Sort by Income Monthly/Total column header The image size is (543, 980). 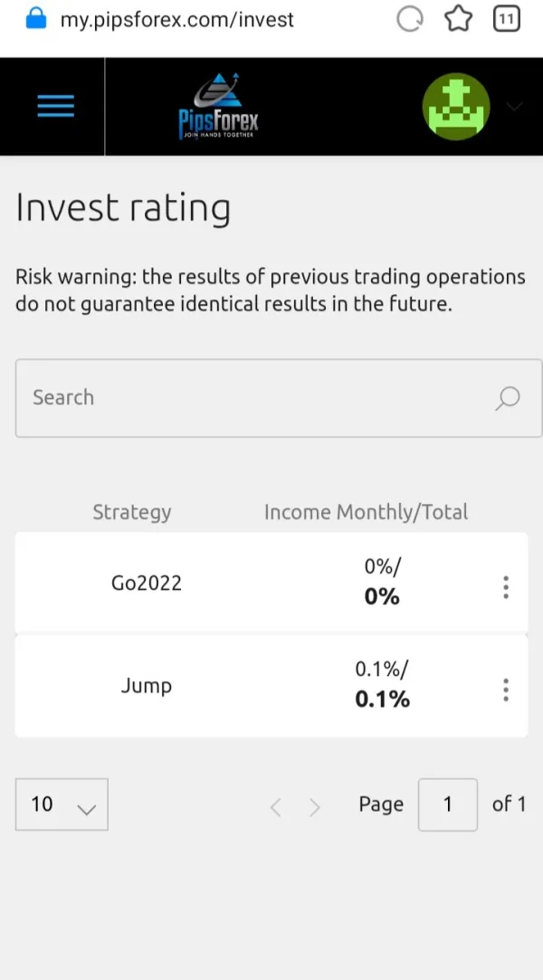pyautogui.click(x=366, y=512)
